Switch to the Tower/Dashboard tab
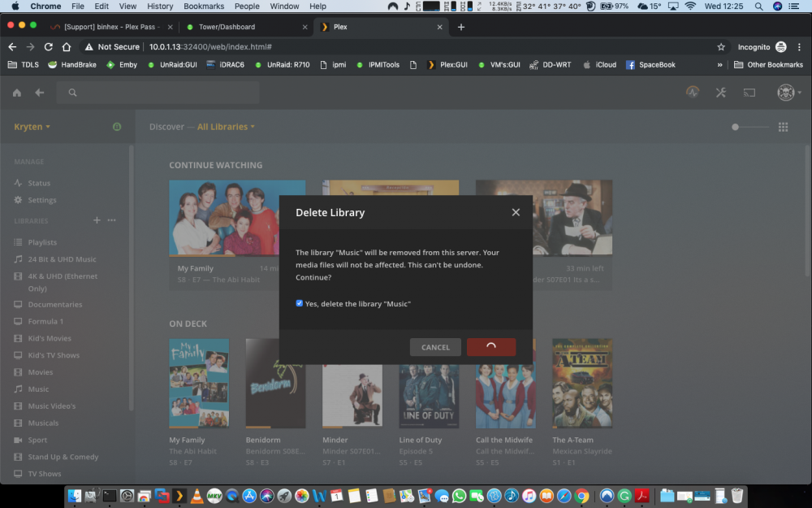812x508 pixels. pos(246,27)
